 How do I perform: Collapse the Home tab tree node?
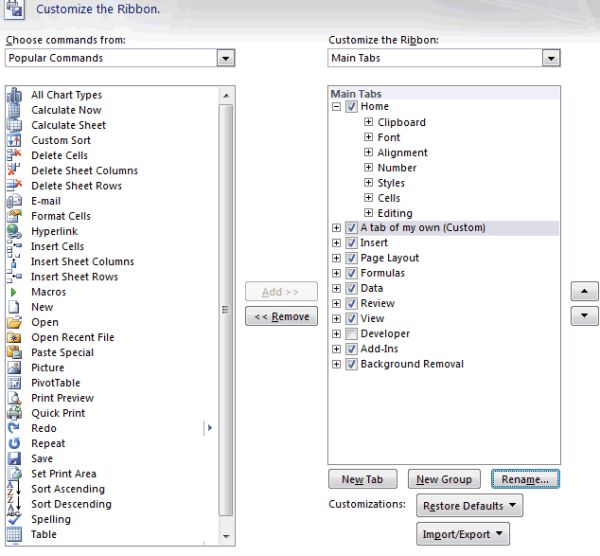[x=336, y=106]
